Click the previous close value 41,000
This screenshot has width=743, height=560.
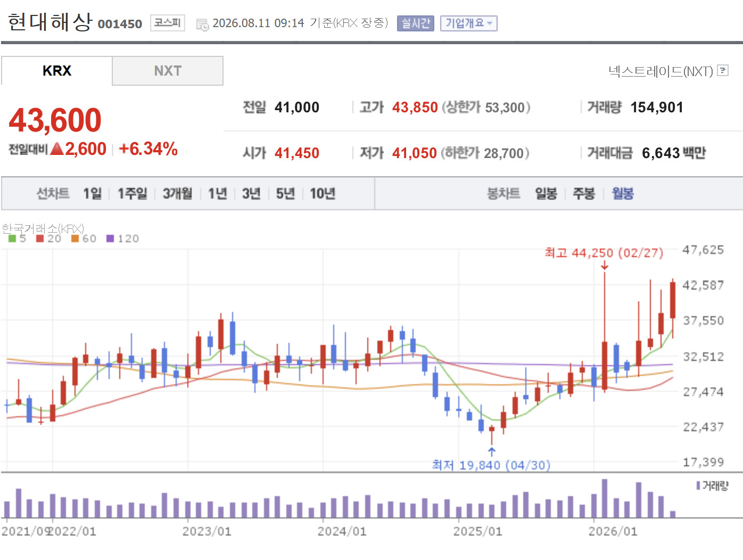click(297, 108)
